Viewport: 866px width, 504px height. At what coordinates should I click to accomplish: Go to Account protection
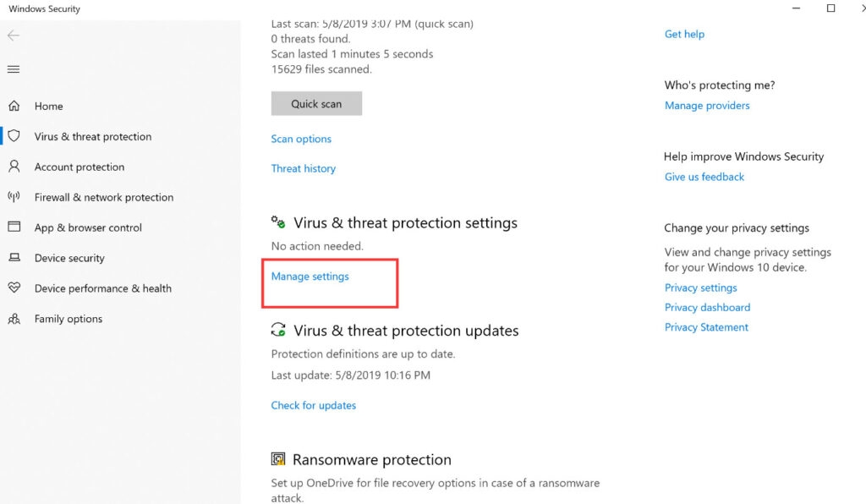pos(79,167)
